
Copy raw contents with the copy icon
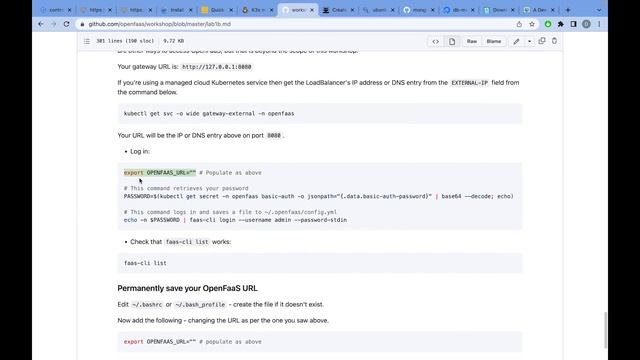tap(542, 41)
